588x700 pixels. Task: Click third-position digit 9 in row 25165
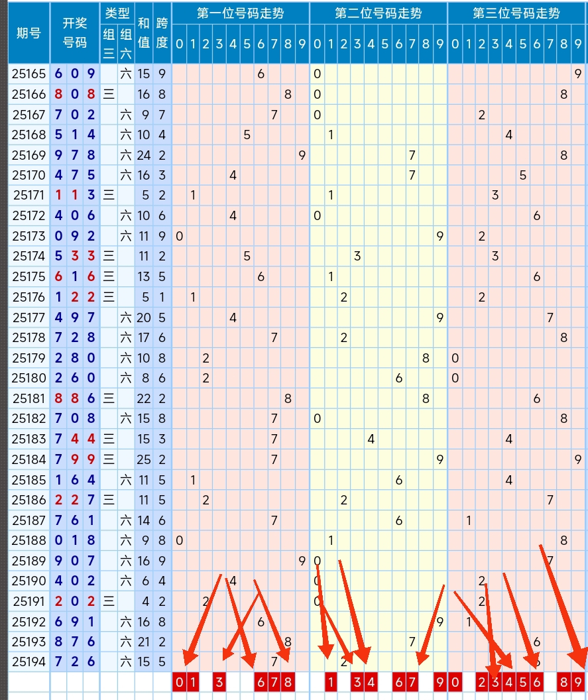(578, 74)
